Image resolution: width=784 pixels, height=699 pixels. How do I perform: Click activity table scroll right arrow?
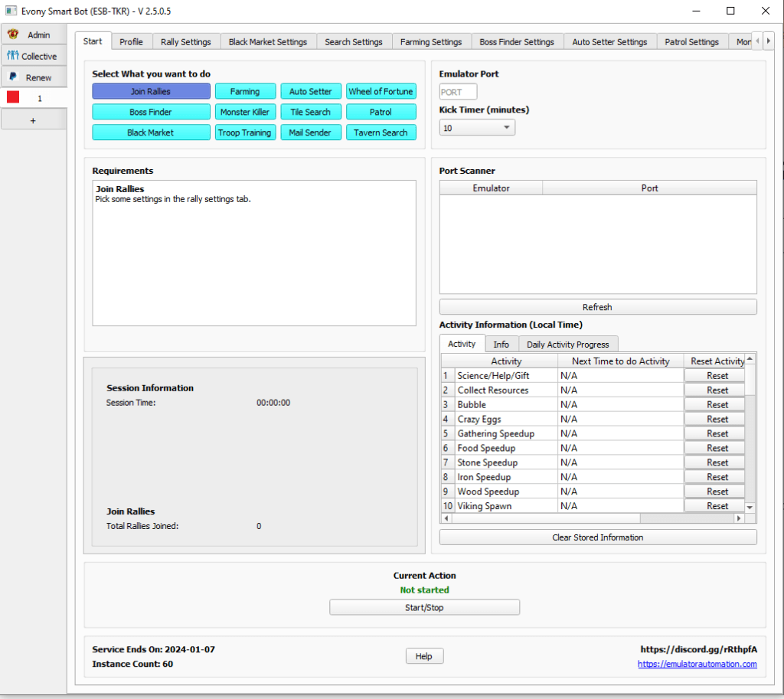(x=739, y=518)
